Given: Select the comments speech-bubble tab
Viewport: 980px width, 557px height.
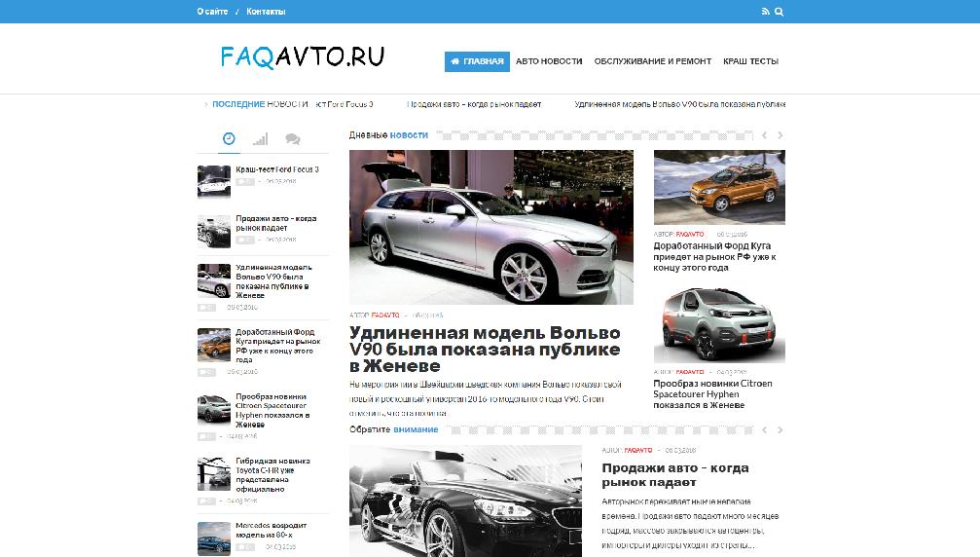Looking at the screenshot, I should tap(293, 139).
